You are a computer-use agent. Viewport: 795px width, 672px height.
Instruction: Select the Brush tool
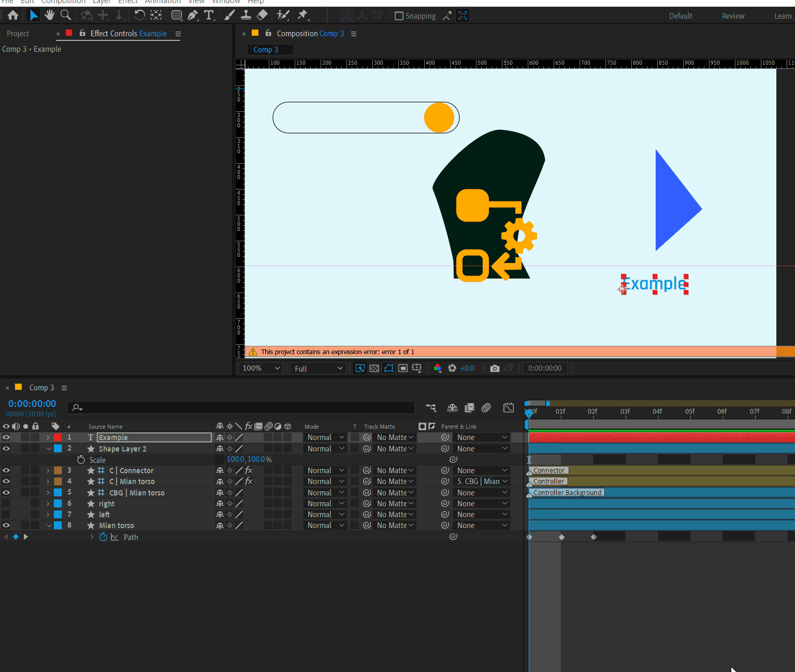[x=229, y=15]
